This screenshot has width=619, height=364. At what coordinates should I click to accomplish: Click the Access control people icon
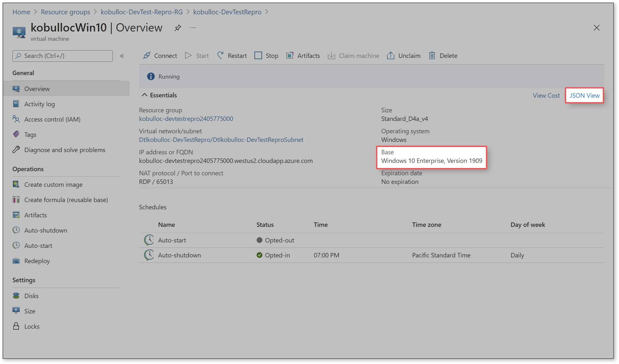tap(16, 119)
